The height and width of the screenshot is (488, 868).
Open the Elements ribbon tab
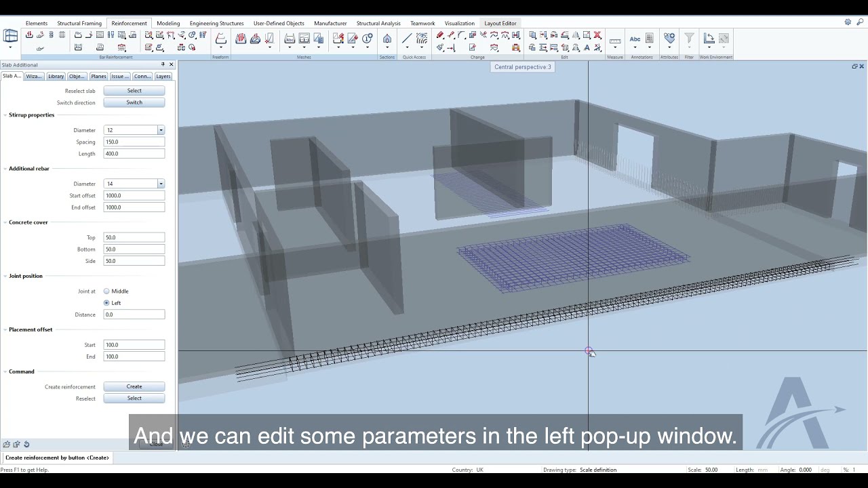coord(37,23)
